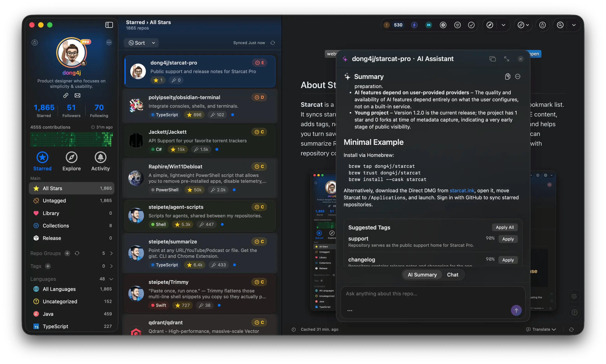Click the compass toolbar icon
The width and height of the screenshot is (606, 364).
[x=490, y=25]
